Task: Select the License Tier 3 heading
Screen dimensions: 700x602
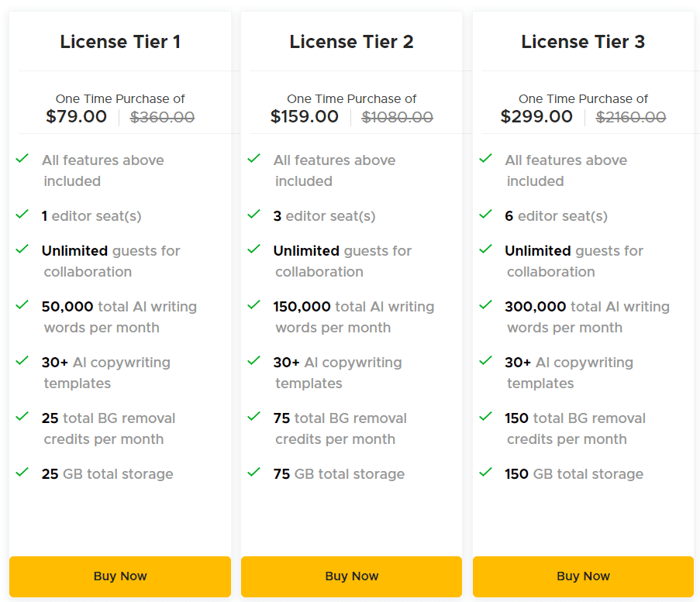Action: pyautogui.click(x=583, y=42)
